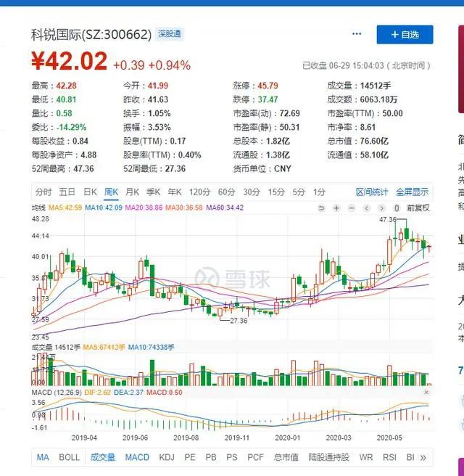
Task: Click the MA30:36.58 legend label
Action: pos(183,208)
